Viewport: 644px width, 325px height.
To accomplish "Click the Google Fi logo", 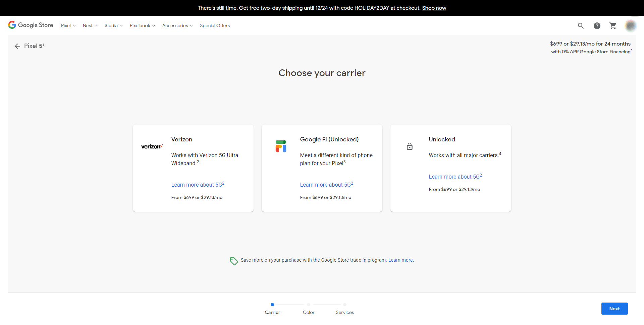I will [x=281, y=146].
